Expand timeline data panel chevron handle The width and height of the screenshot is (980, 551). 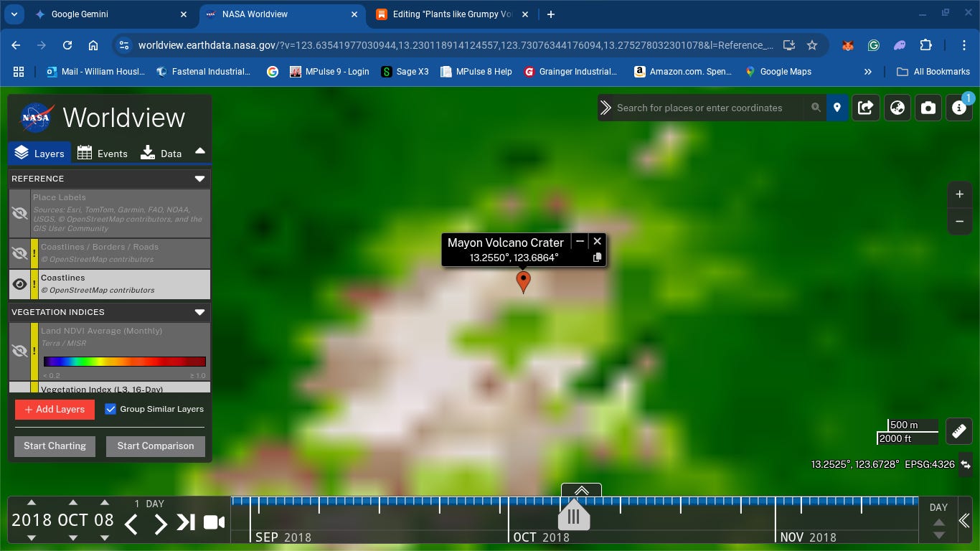581,491
